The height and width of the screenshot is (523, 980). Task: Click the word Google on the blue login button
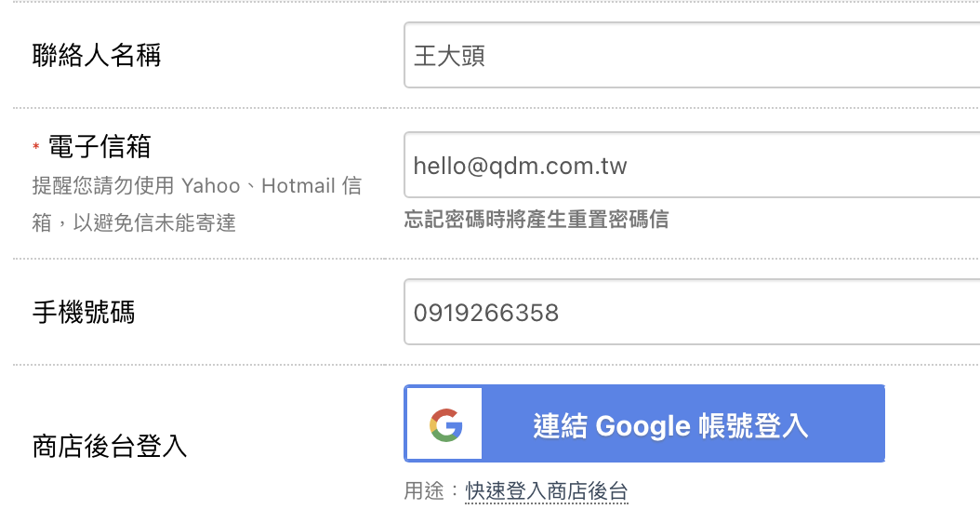tap(642, 426)
